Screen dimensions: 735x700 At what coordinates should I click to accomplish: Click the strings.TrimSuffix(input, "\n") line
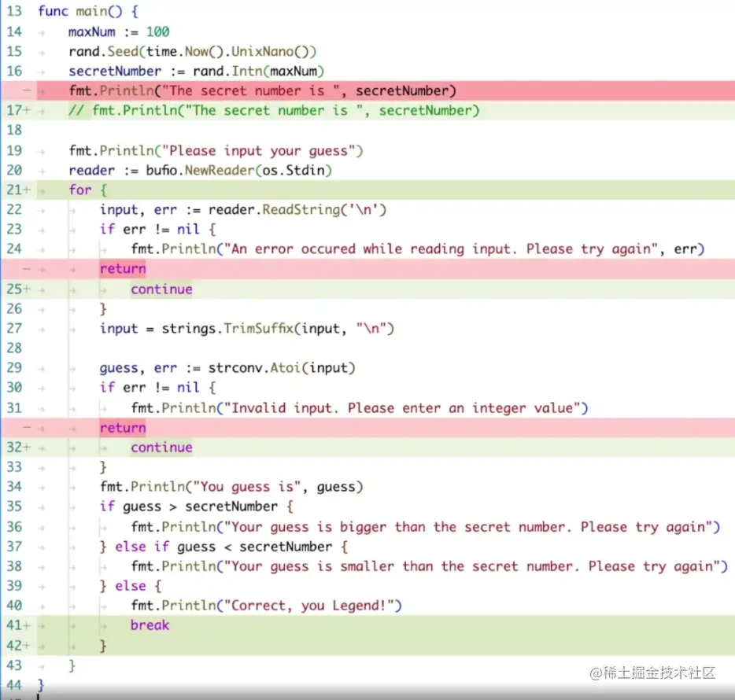pyautogui.click(x=247, y=329)
